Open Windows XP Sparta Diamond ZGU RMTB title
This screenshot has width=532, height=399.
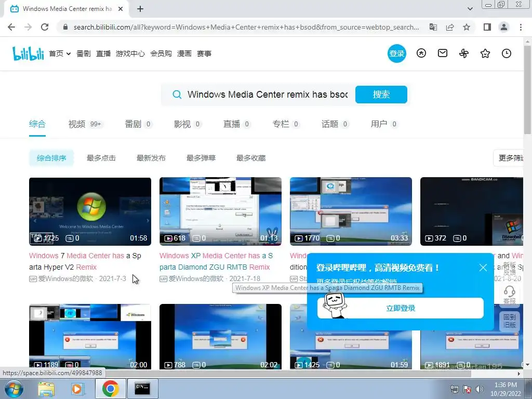(x=216, y=261)
